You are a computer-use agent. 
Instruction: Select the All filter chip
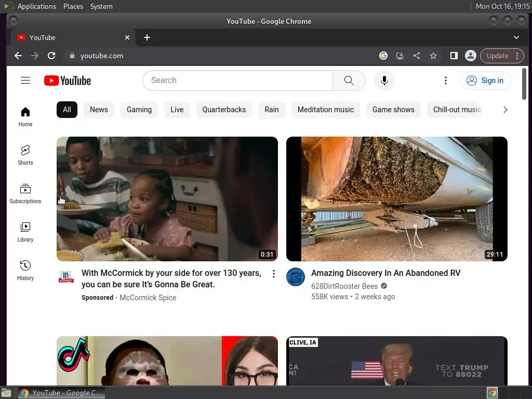click(67, 110)
